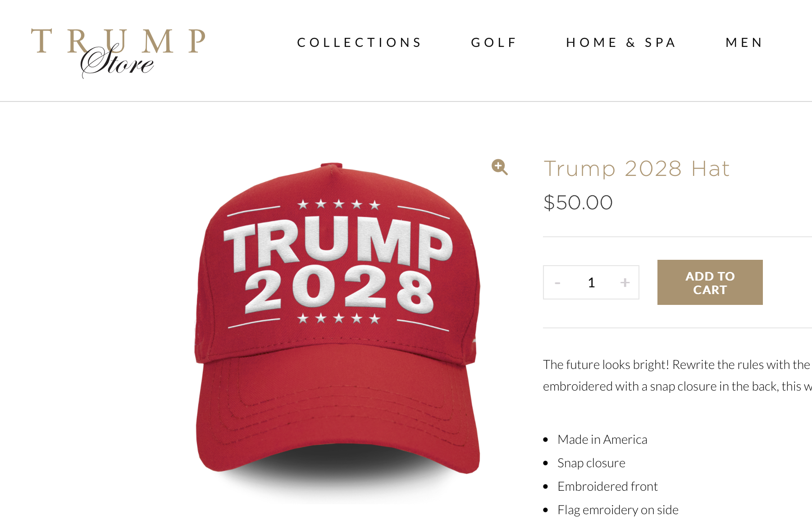812x525 pixels.
Task: Click the quantity input field
Action: click(x=591, y=282)
